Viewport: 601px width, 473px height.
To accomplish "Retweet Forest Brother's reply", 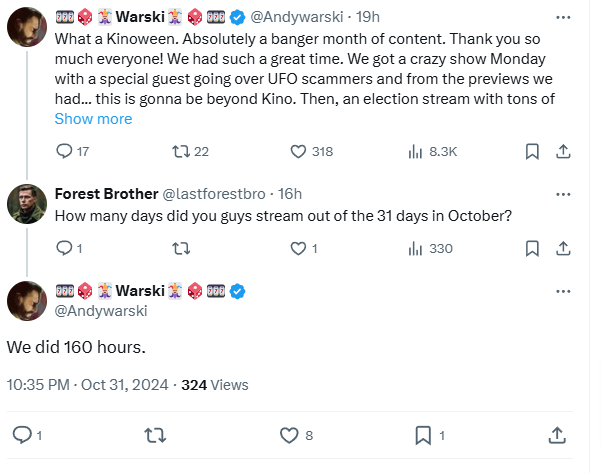I will click(181, 249).
